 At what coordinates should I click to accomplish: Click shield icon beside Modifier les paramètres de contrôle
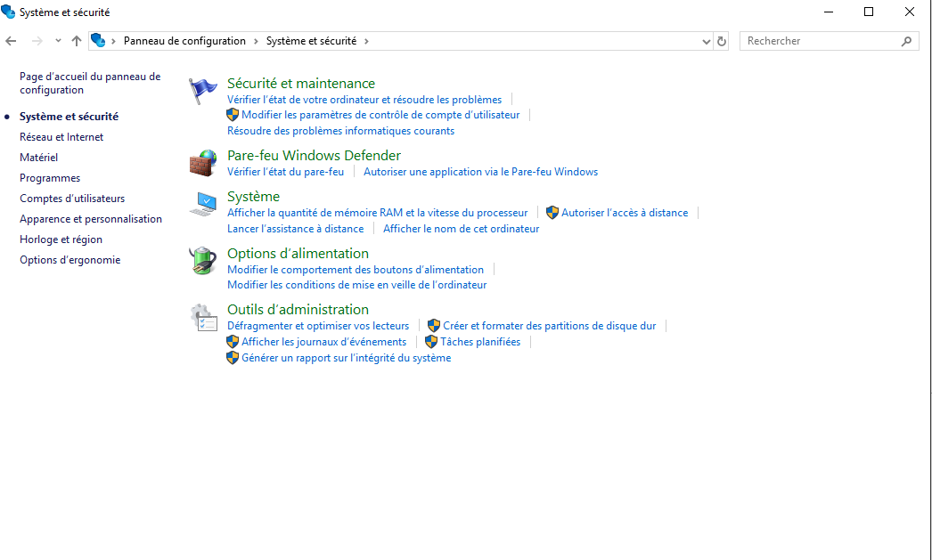[233, 115]
